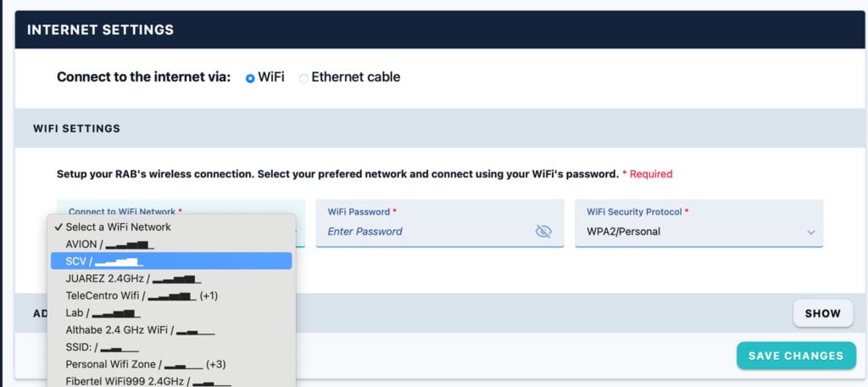Choose the AVION network option
Viewport: 868px width, 387px height.
109,244
